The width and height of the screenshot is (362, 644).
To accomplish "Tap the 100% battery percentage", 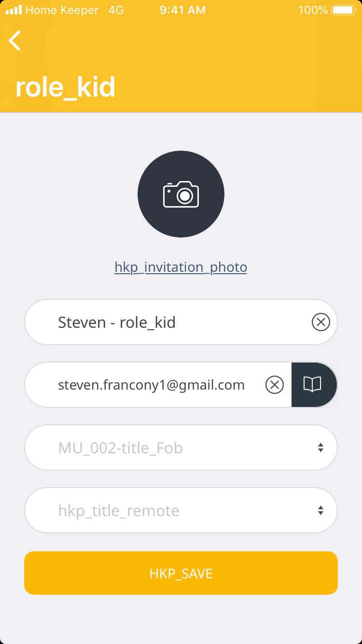I will 313,10.
